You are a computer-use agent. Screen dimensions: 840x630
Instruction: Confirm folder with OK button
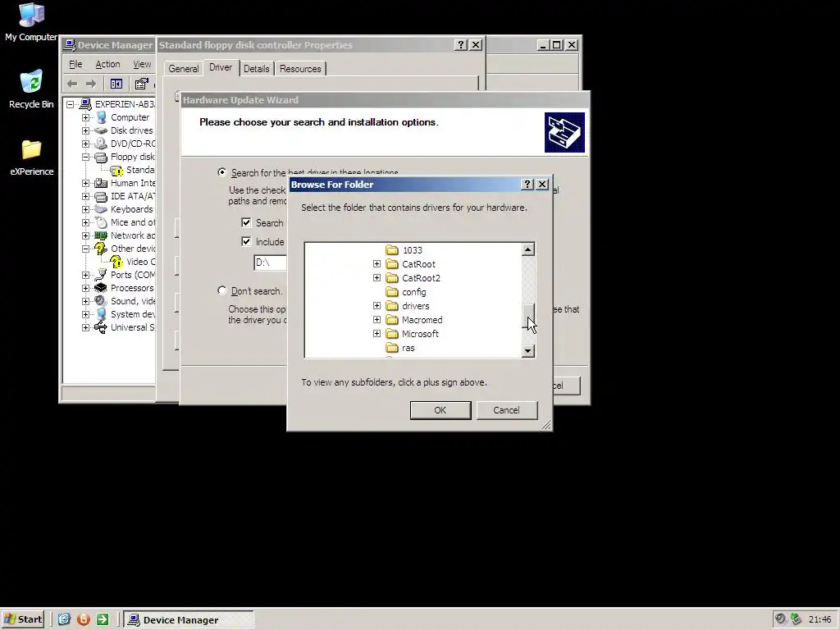pos(441,410)
